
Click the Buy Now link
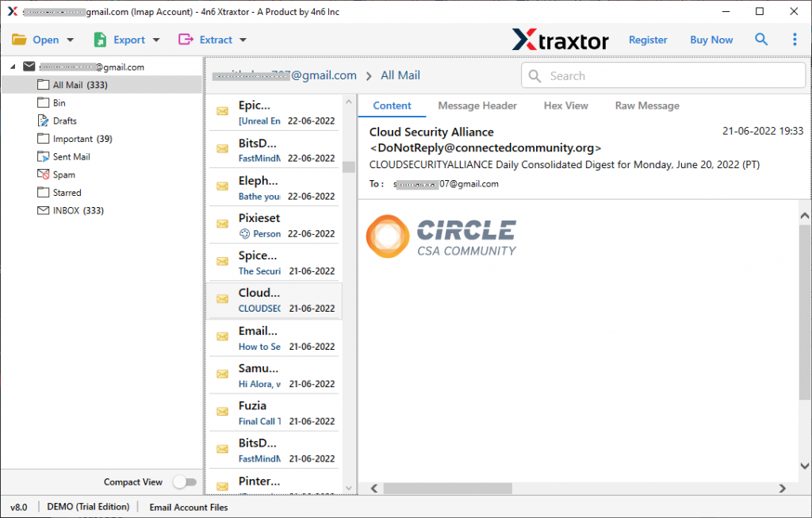710,39
